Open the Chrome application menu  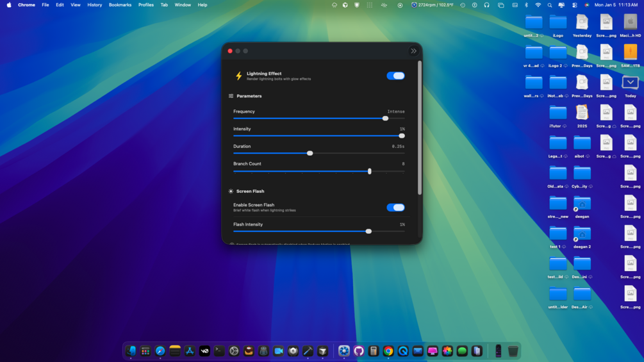pos(26,5)
